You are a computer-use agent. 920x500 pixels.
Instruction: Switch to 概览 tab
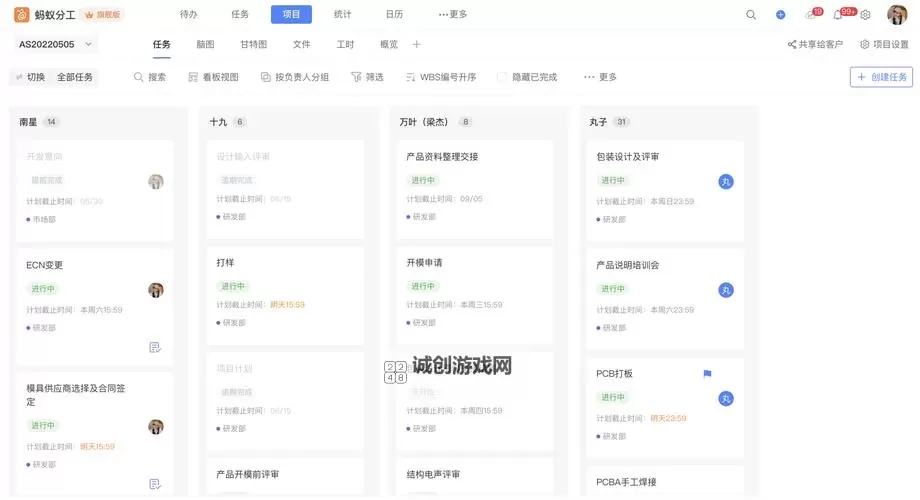[x=388, y=44]
